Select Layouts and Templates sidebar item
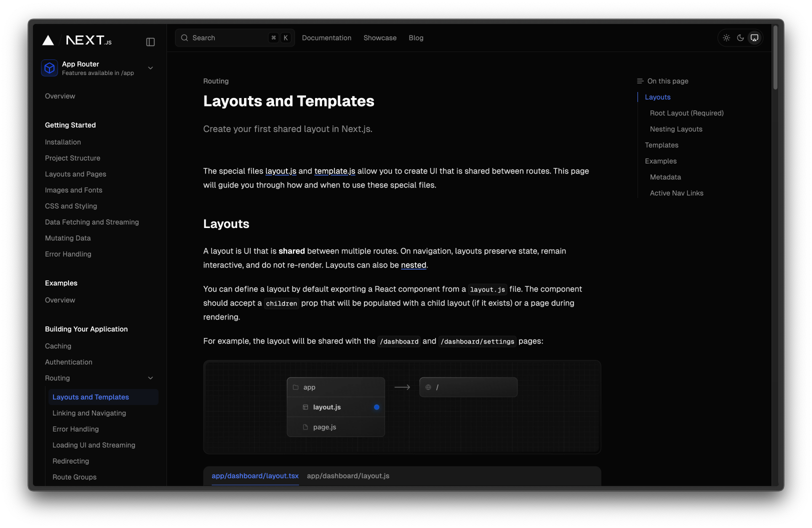Screen dimensions: 812x528 103,397
